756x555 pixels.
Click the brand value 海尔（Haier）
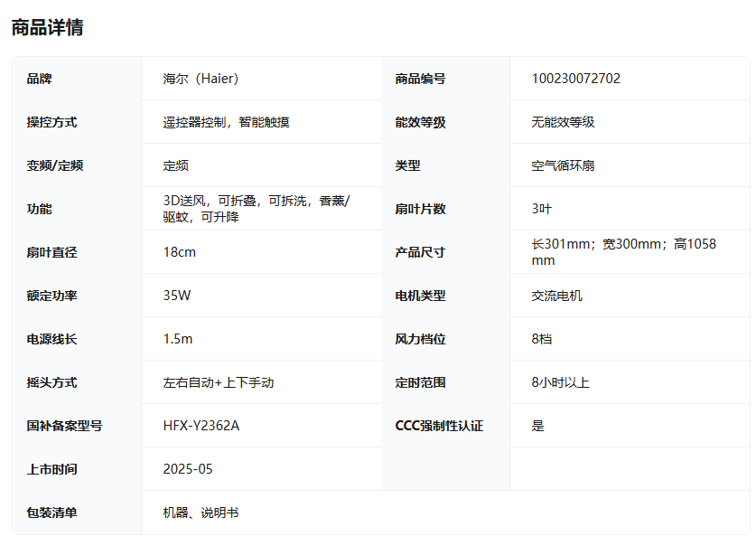tap(201, 79)
